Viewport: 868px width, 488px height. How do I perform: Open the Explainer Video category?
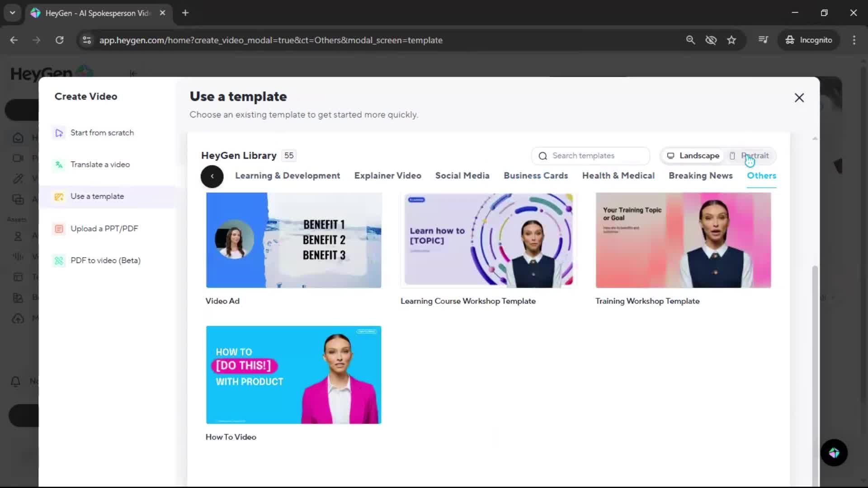pos(387,176)
